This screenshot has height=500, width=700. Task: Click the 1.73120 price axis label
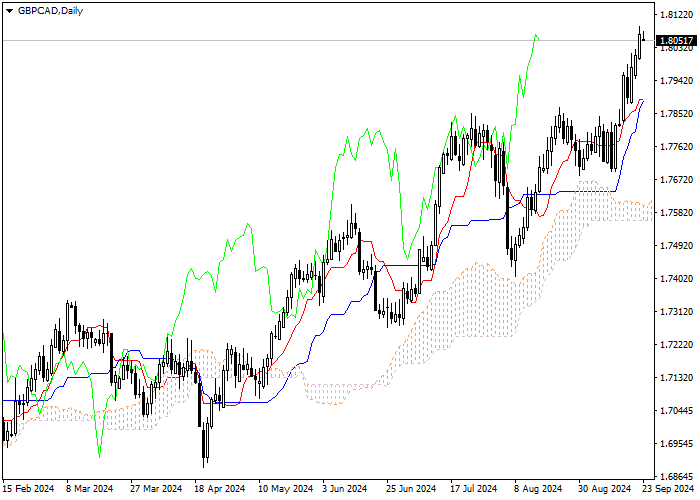click(676, 312)
